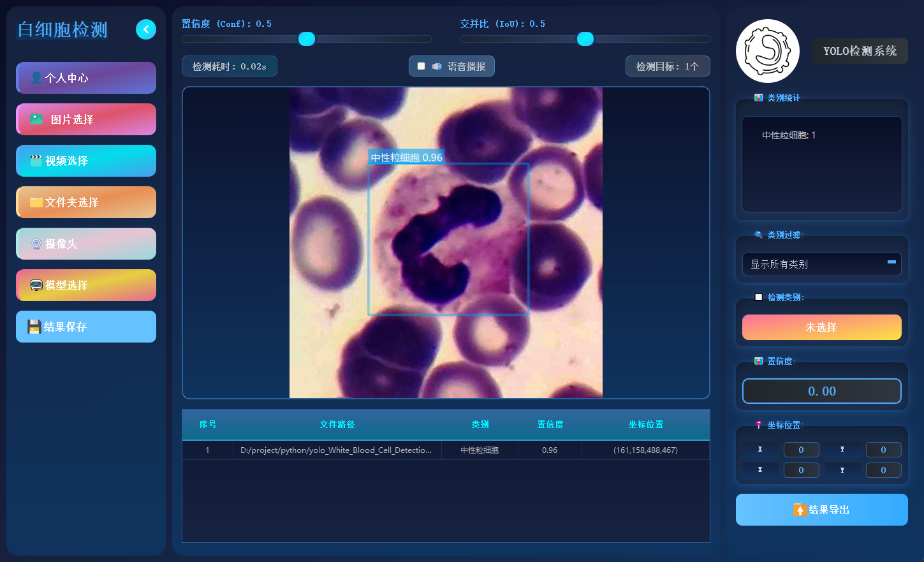Click the lower-row Y coordinate field
The image size is (924, 562).
click(x=884, y=470)
